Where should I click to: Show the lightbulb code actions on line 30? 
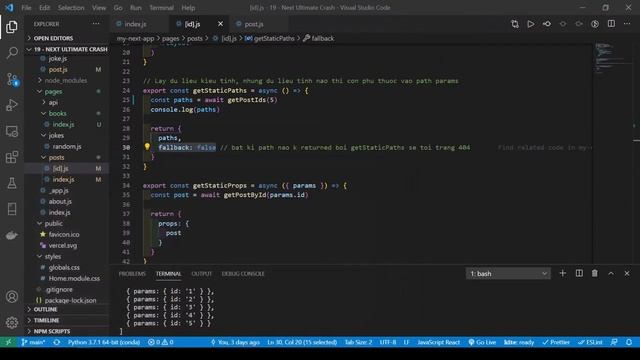click(147, 147)
